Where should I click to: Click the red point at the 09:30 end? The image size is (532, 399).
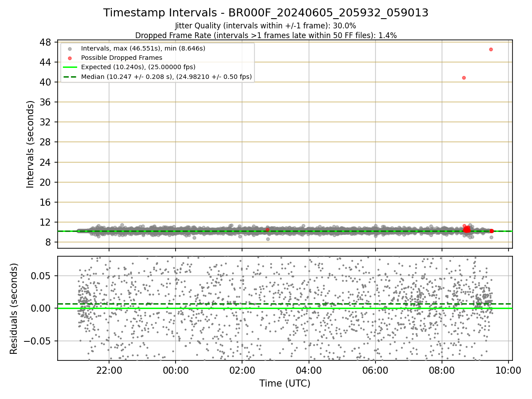point(491,231)
